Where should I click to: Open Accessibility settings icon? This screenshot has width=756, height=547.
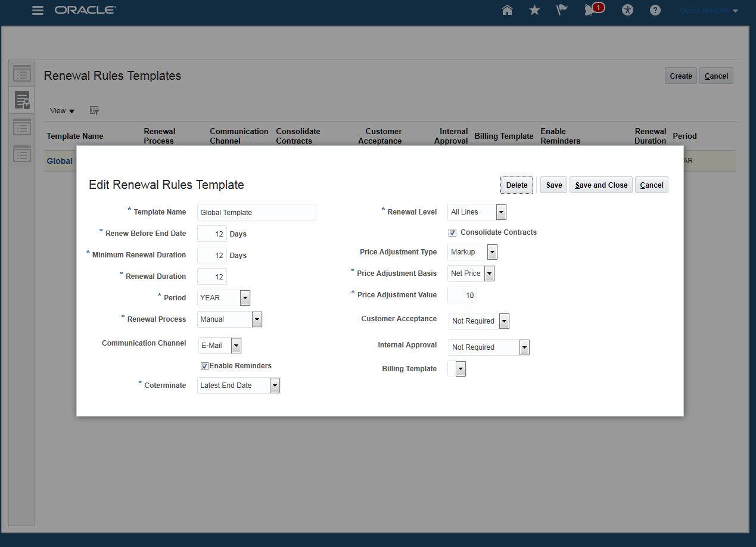pyautogui.click(x=627, y=10)
